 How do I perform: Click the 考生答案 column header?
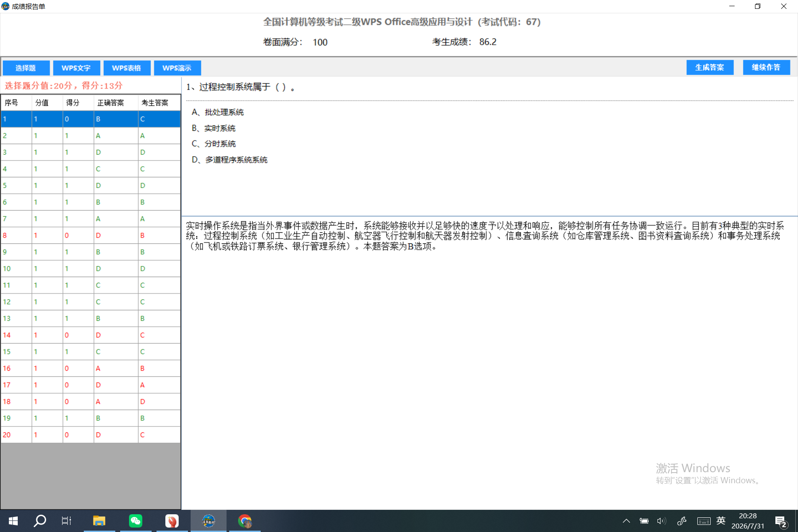coord(159,102)
